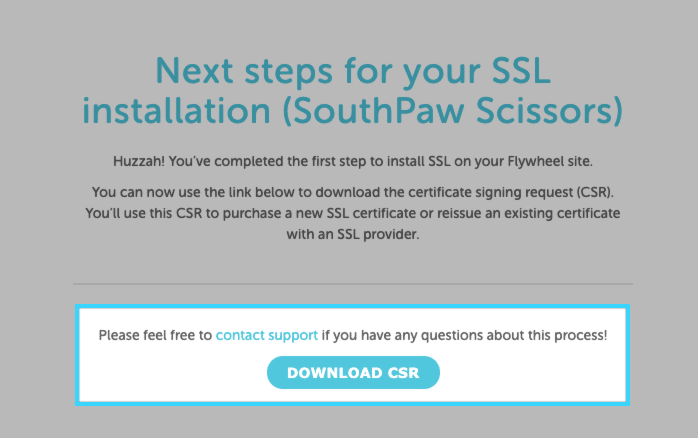The width and height of the screenshot is (698, 438).
Task: Select the "SouthPaw Scissors" site name in heading
Action: click(x=448, y=110)
